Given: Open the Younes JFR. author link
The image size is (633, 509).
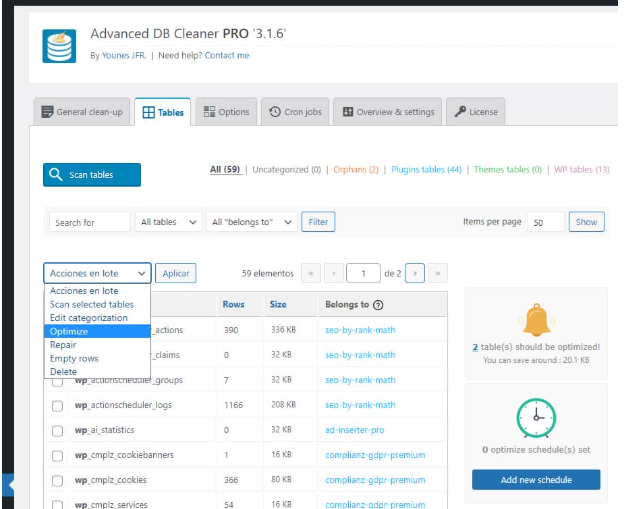Looking at the screenshot, I should pos(124,55).
